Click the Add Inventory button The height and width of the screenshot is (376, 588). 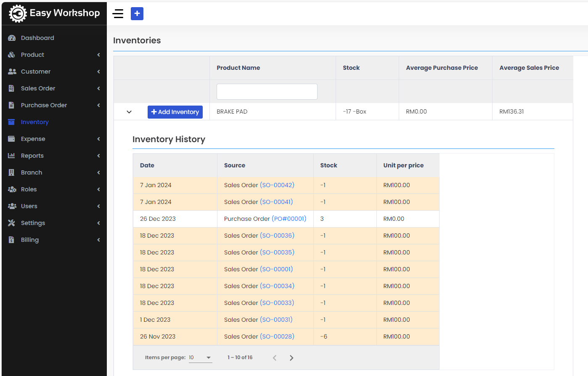(x=175, y=112)
